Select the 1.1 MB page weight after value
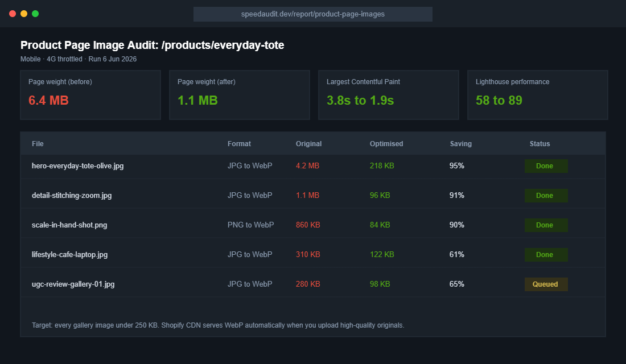 (197, 100)
